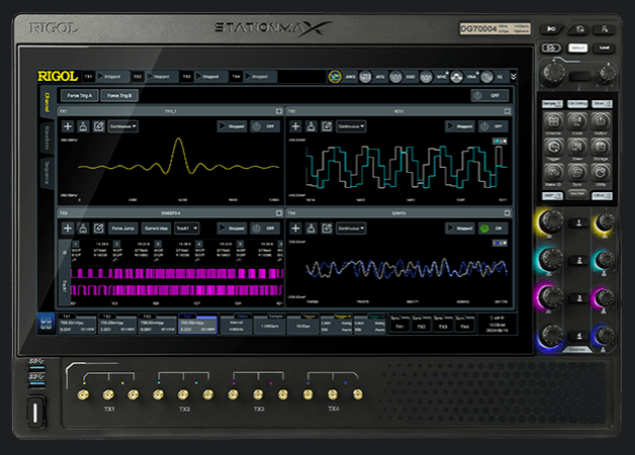The width and height of the screenshot is (635, 455).
Task: Click the Sample rate box in bottom bar
Action: tap(269, 324)
